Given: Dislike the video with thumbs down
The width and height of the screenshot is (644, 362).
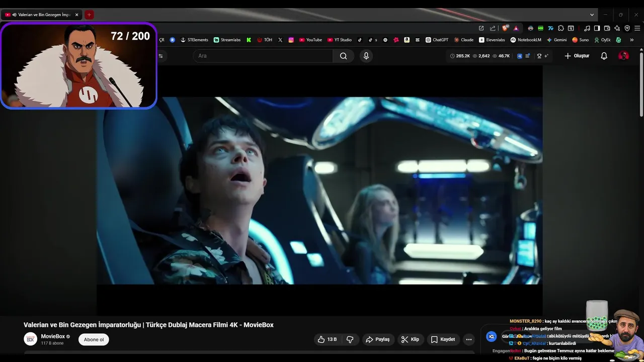Looking at the screenshot, I should pyautogui.click(x=350, y=339).
